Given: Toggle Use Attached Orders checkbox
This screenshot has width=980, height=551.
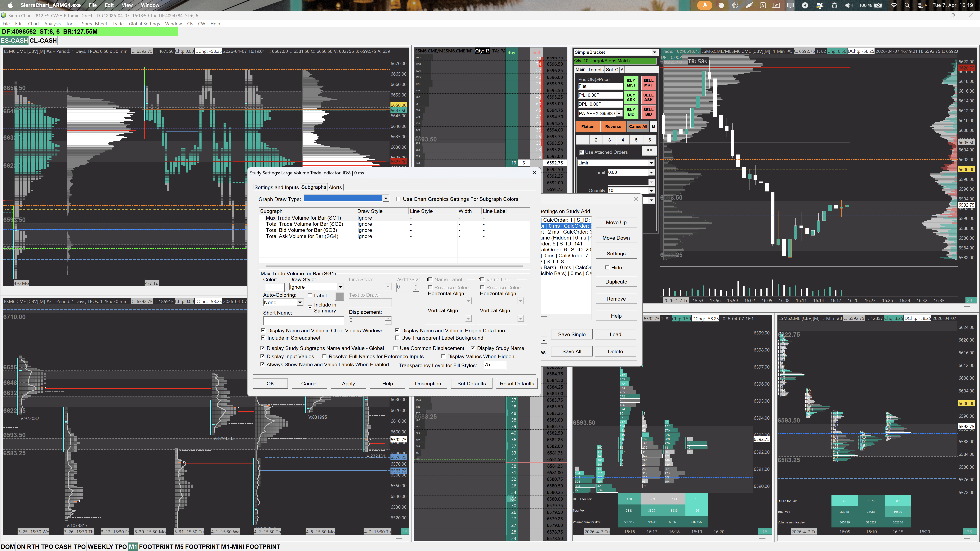Looking at the screenshot, I should coord(581,152).
